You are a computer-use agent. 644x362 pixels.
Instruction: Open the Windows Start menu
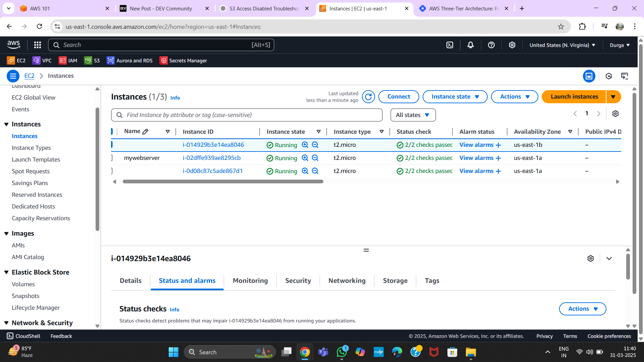click(173, 352)
